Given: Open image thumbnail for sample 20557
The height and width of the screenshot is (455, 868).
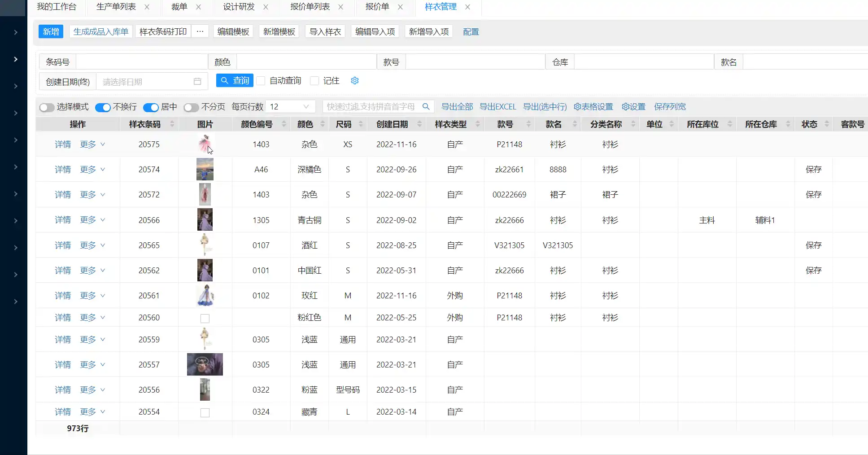Looking at the screenshot, I should pyautogui.click(x=205, y=364).
